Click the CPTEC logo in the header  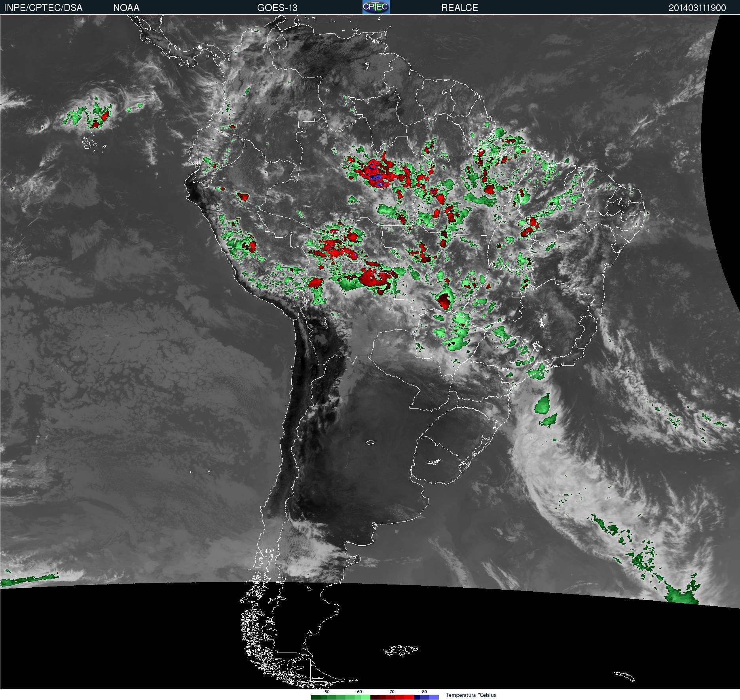(x=376, y=7)
